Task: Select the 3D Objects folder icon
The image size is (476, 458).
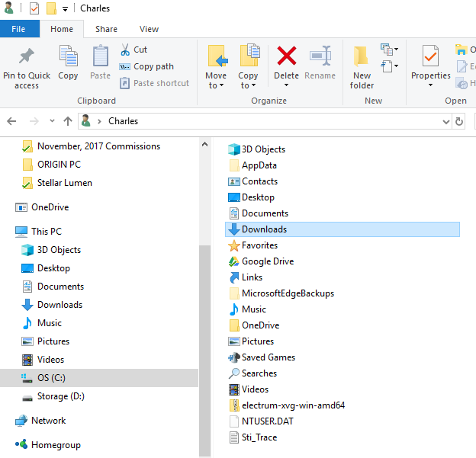Action: pyautogui.click(x=234, y=149)
